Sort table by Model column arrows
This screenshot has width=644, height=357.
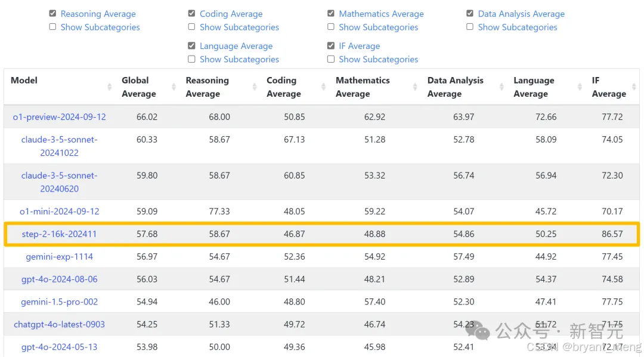[x=109, y=87]
